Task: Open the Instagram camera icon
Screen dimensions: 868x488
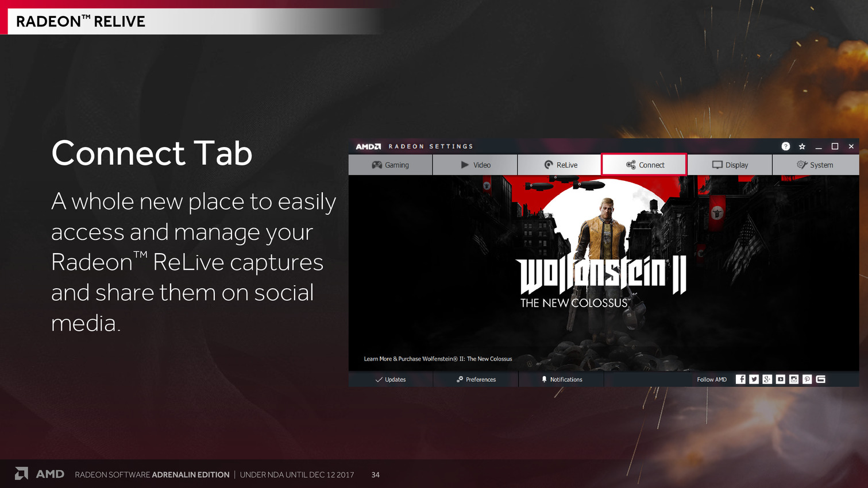Action: click(x=794, y=379)
